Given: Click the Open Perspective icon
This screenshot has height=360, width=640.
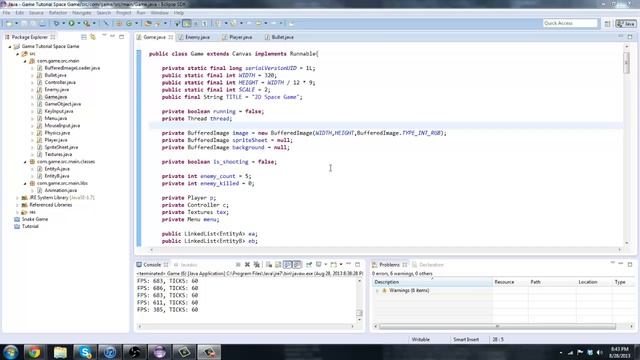Looking at the screenshot, I should tap(607, 24).
